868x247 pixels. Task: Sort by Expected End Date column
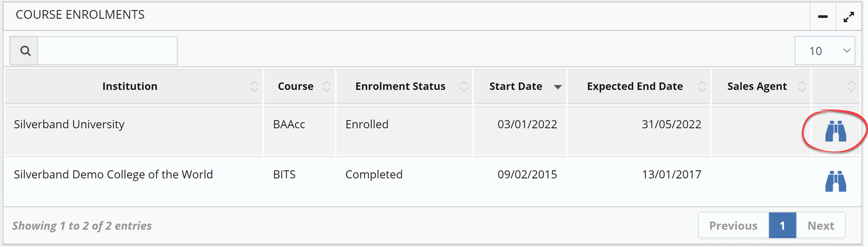click(x=635, y=86)
